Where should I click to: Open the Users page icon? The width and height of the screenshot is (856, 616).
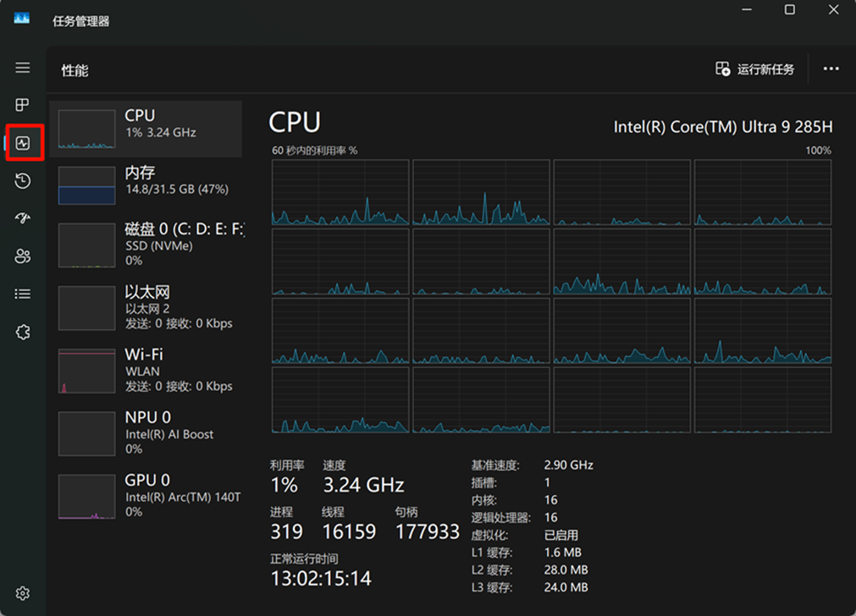23,256
